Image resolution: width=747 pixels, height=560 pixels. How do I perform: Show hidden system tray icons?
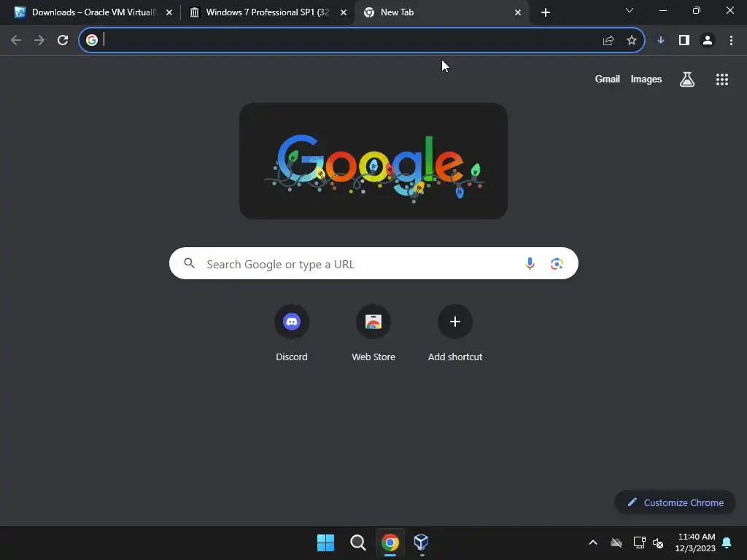(x=593, y=542)
